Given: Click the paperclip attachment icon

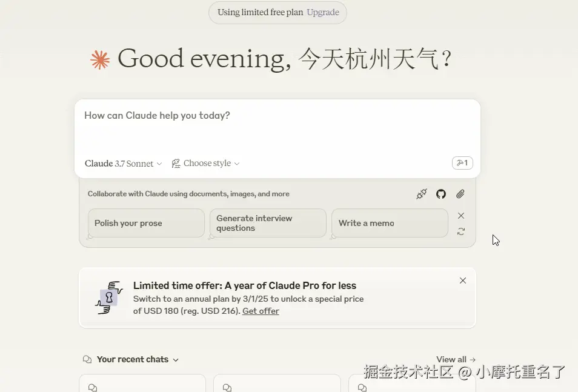Looking at the screenshot, I should (x=460, y=194).
